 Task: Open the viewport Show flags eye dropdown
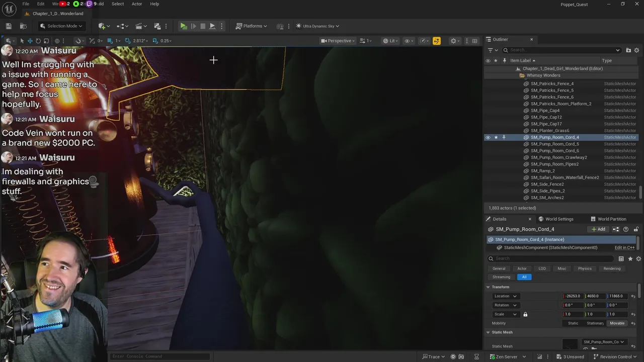(x=409, y=41)
